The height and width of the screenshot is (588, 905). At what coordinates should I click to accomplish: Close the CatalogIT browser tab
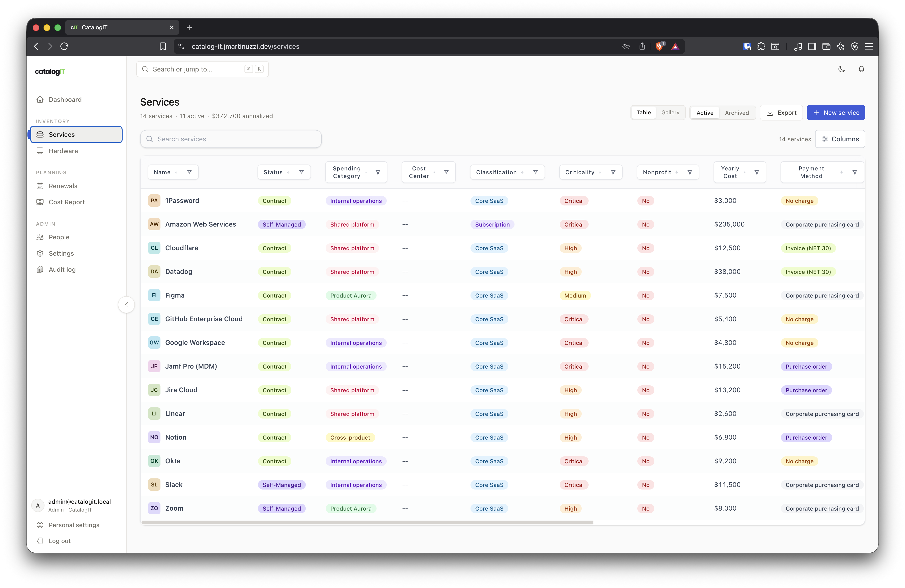(172, 27)
